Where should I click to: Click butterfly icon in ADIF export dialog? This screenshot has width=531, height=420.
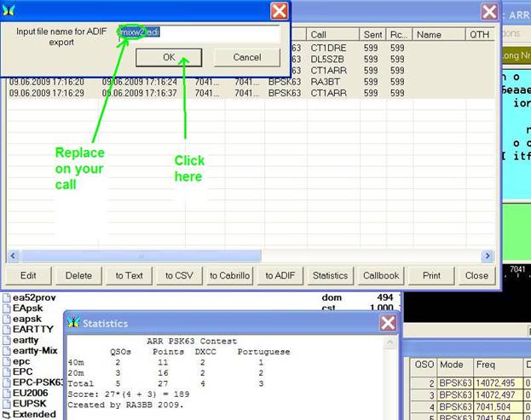click(9, 9)
